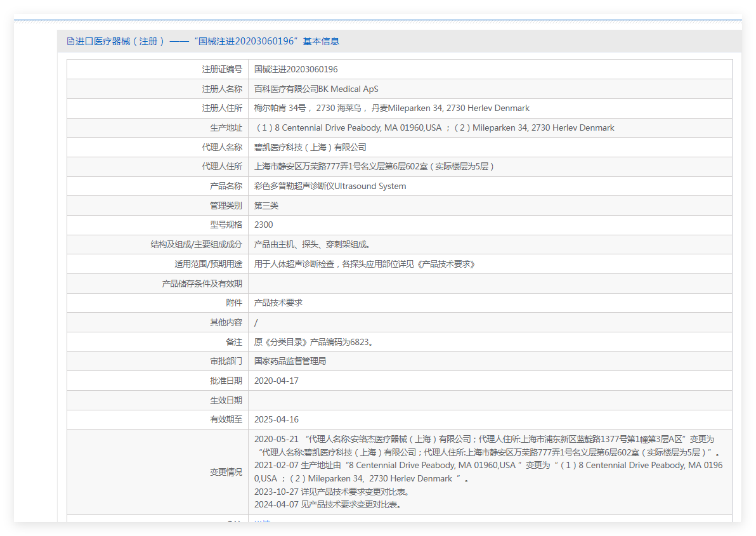
Task: Select remark text 原《分类目录》产品编码为6823
Action: 313,342
